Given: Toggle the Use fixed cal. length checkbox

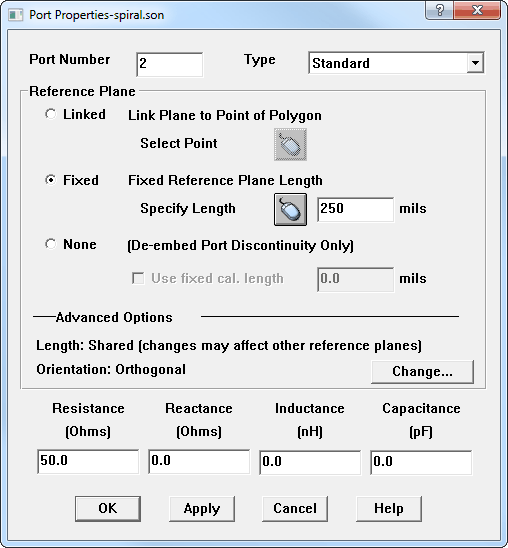Looking at the screenshot, I should 138,279.
